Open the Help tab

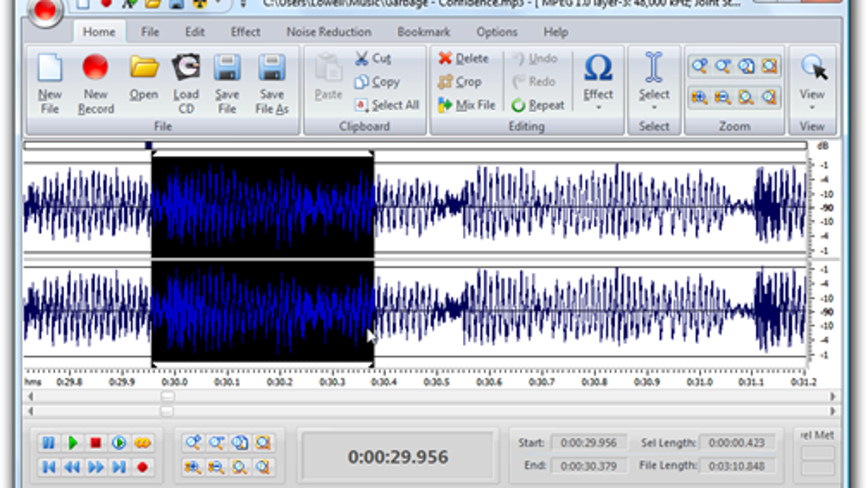click(x=556, y=32)
